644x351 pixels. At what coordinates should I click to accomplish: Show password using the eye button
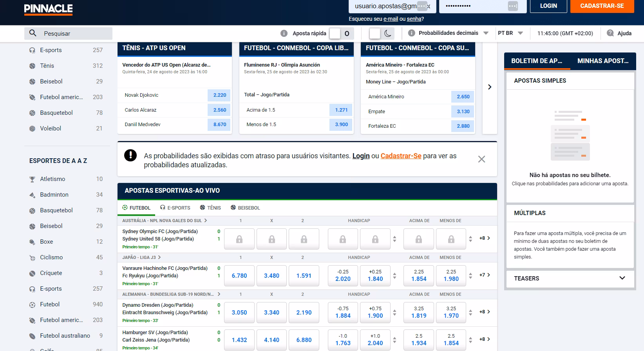click(x=513, y=6)
